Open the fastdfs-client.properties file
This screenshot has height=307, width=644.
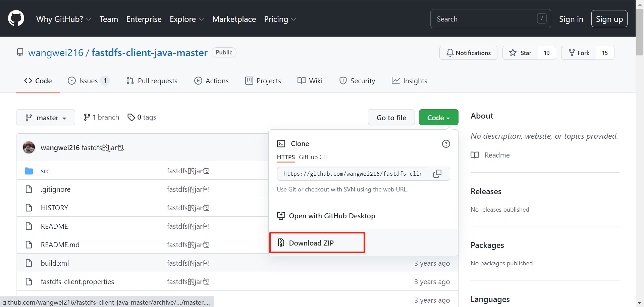click(x=77, y=282)
